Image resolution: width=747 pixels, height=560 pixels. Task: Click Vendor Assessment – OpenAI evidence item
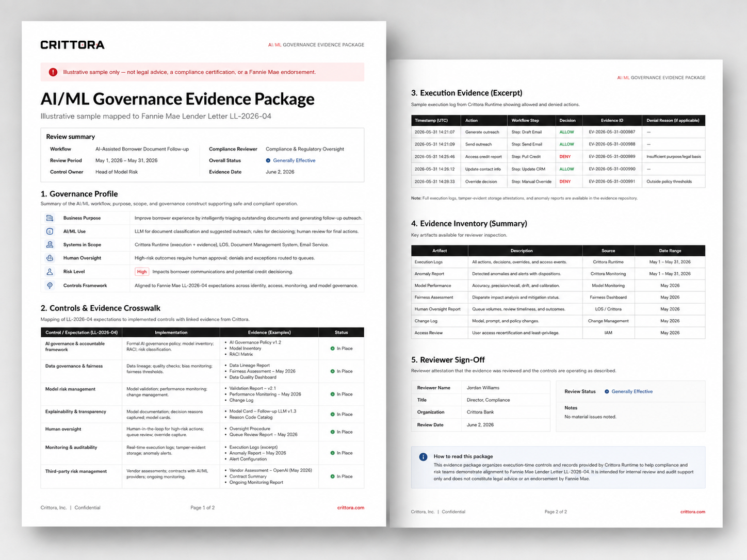[x=270, y=470]
